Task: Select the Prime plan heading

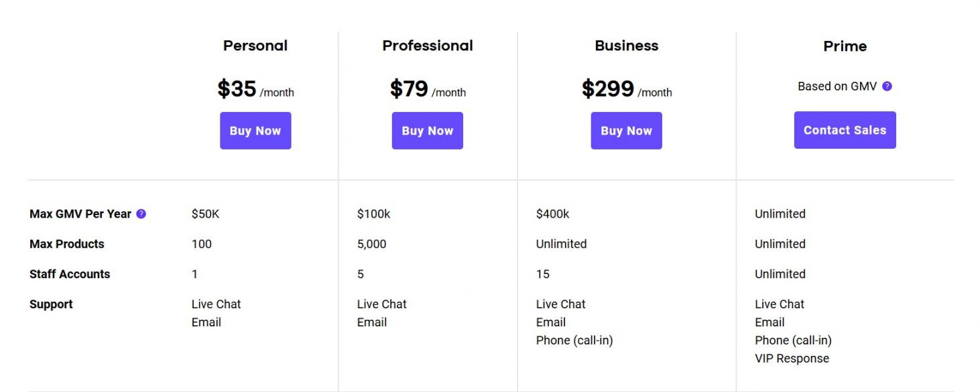Action: (x=845, y=46)
